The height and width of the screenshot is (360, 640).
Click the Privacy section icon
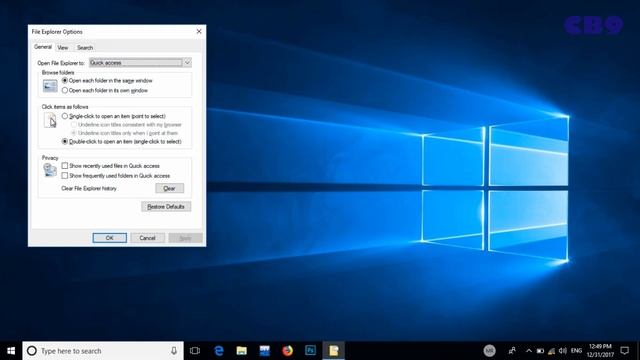(x=50, y=170)
